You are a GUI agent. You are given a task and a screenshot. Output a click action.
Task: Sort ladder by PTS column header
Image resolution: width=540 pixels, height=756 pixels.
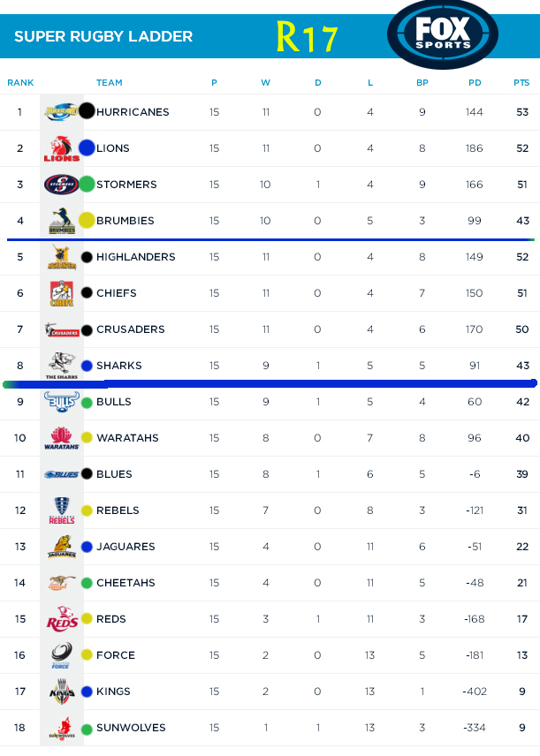[521, 83]
